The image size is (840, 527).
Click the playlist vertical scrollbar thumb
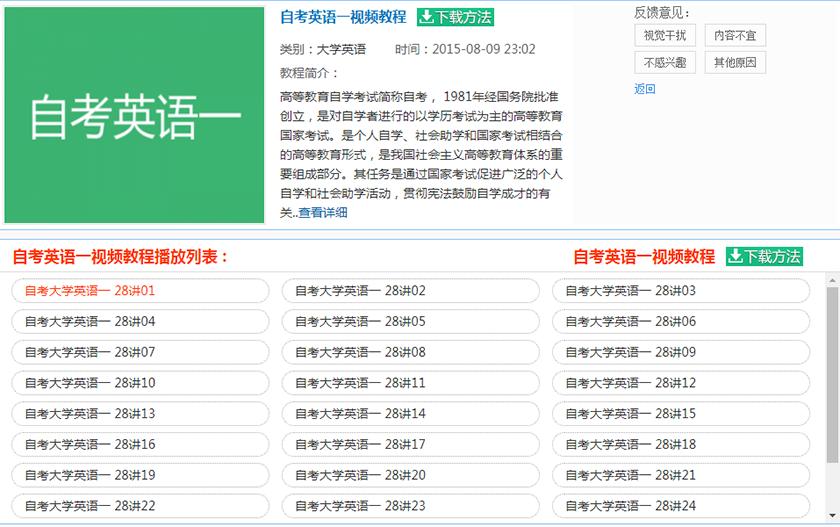832,374
